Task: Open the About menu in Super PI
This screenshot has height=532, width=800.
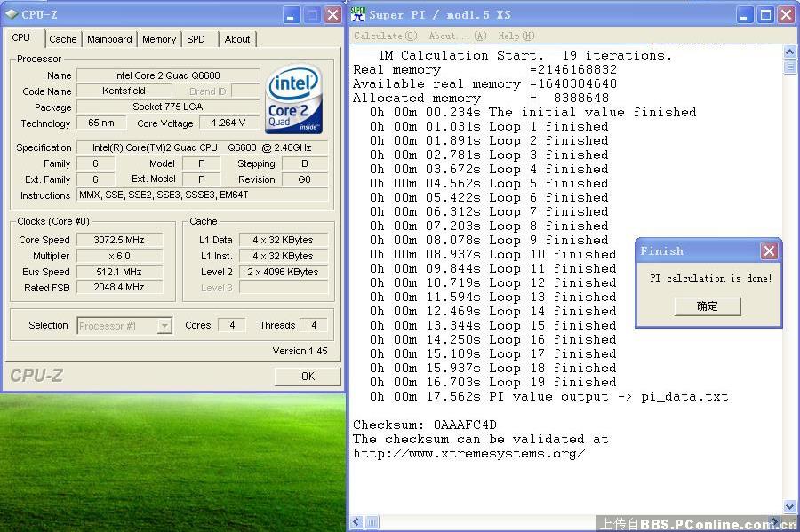Action: click(x=458, y=36)
